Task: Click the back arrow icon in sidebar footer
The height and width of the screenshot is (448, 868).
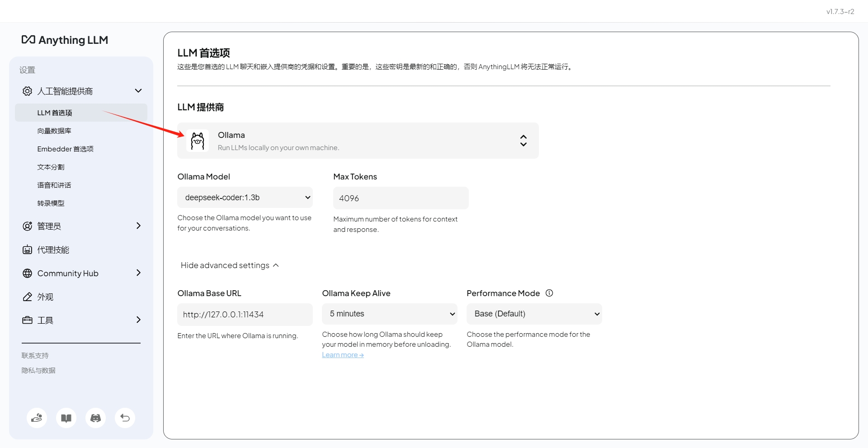Action: tap(125, 418)
